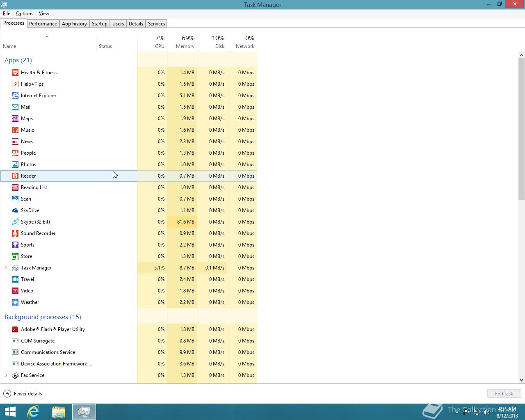Click the Apps (21) group header
Image resolution: width=525 pixels, height=420 pixels.
pyautogui.click(x=18, y=60)
